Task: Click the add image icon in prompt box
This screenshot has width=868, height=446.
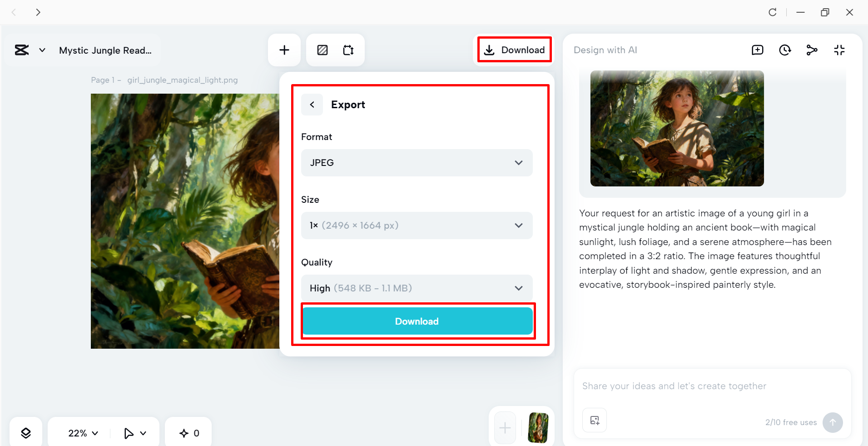Action: pyautogui.click(x=595, y=421)
